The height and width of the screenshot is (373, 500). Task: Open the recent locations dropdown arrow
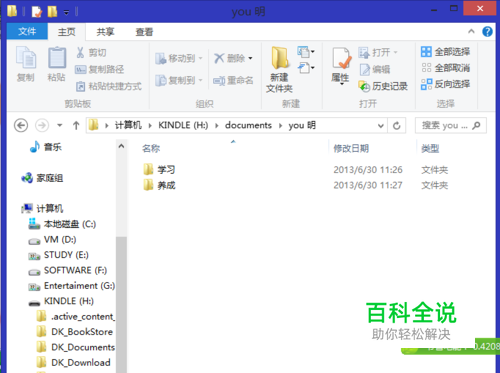click(x=60, y=126)
